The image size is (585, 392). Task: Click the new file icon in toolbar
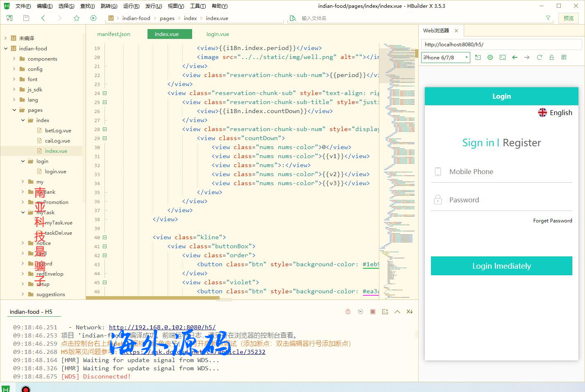[x=9, y=18]
